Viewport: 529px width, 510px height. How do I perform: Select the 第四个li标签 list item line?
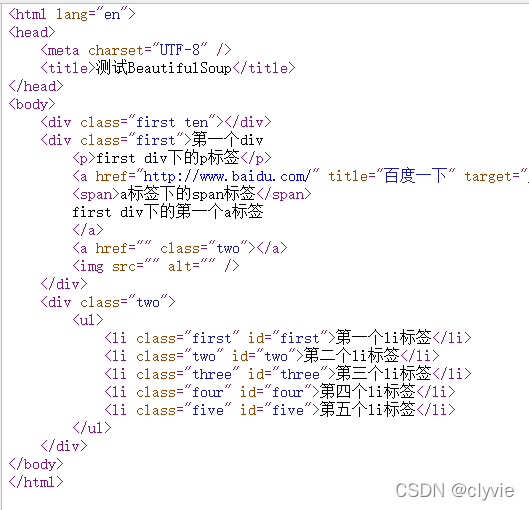point(280,392)
